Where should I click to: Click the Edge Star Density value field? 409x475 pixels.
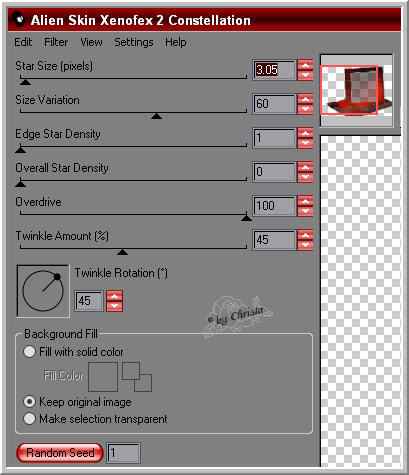(x=274, y=138)
